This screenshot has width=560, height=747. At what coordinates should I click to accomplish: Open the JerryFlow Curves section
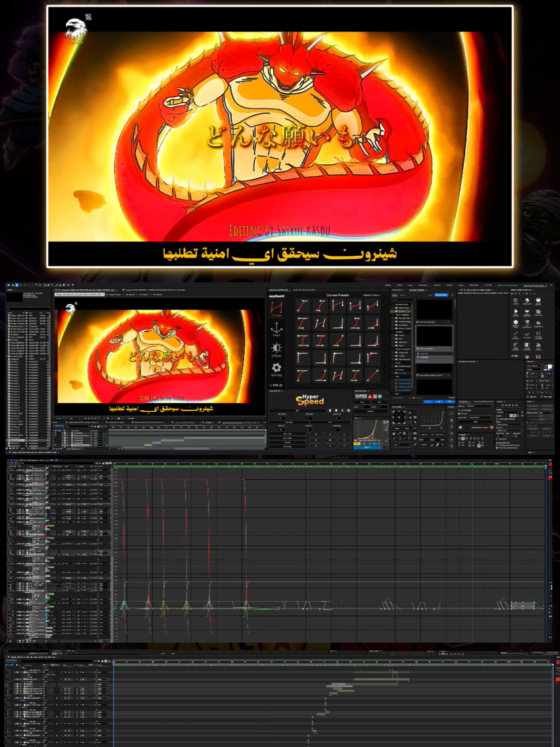click(x=276, y=308)
